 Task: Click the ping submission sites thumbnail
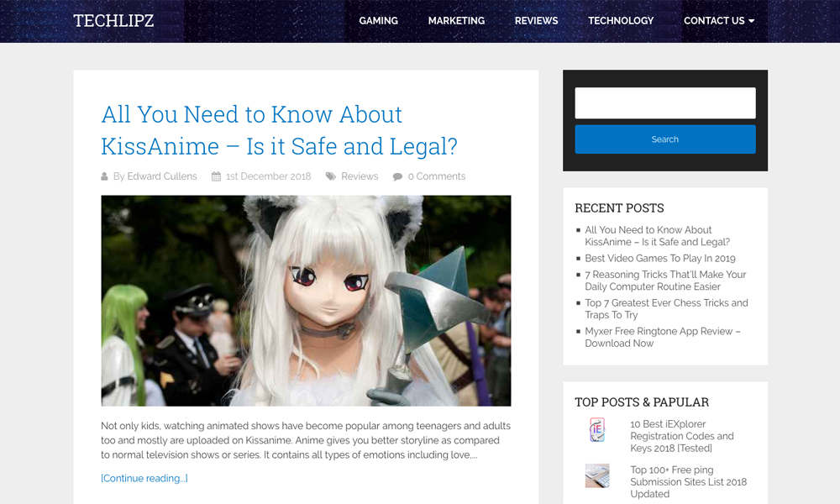tap(597, 475)
